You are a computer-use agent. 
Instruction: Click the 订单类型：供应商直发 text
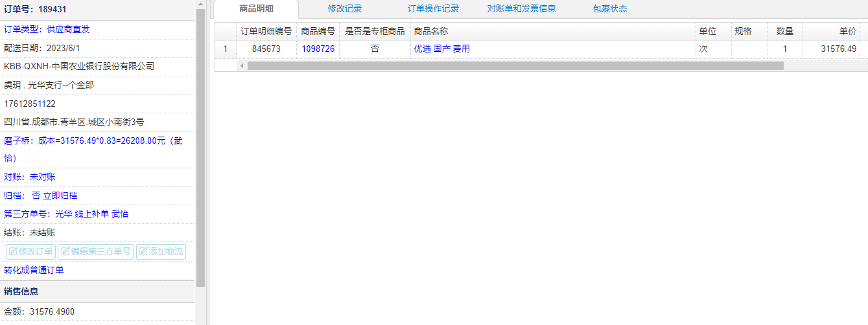[x=47, y=29]
